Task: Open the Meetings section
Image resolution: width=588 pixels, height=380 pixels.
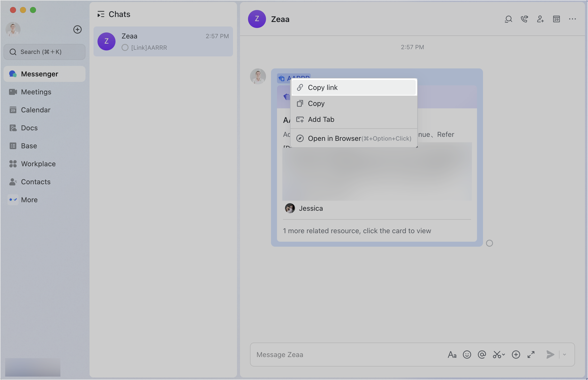Action: click(x=36, y=92)
